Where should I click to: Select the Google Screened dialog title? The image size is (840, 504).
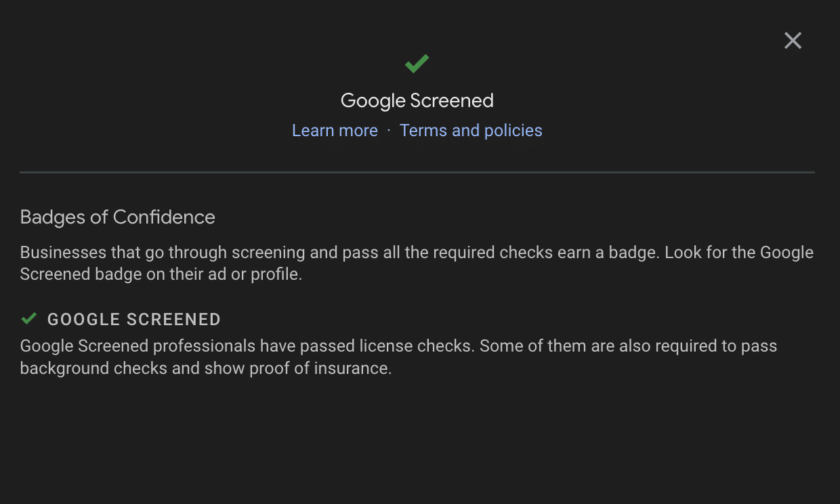tap(417, 101)
